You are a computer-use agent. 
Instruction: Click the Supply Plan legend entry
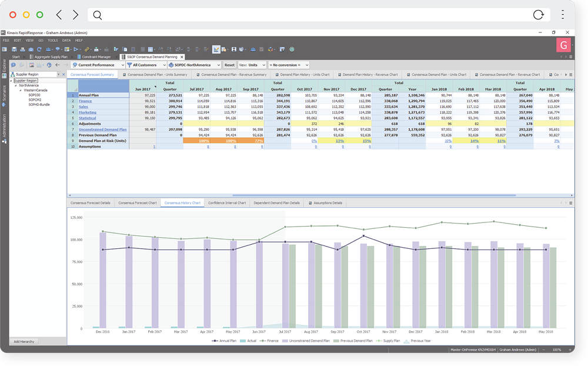point(387,341)
